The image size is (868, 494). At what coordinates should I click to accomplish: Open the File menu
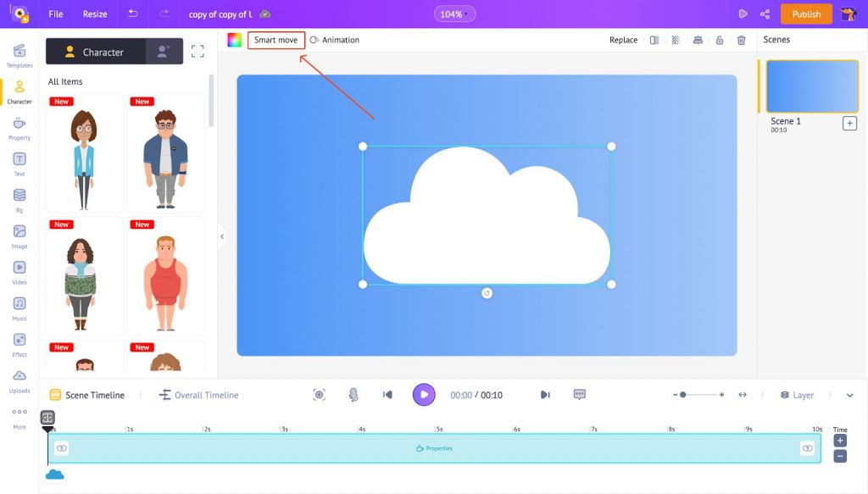[56, 14]
